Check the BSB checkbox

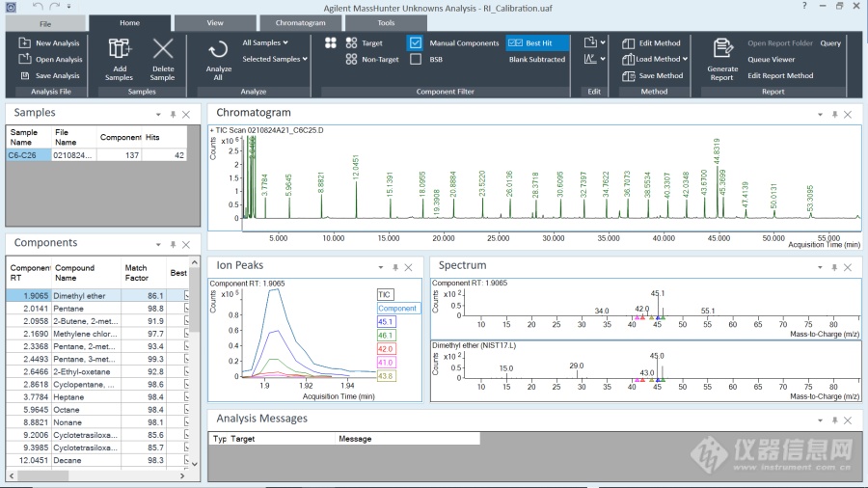416,59
